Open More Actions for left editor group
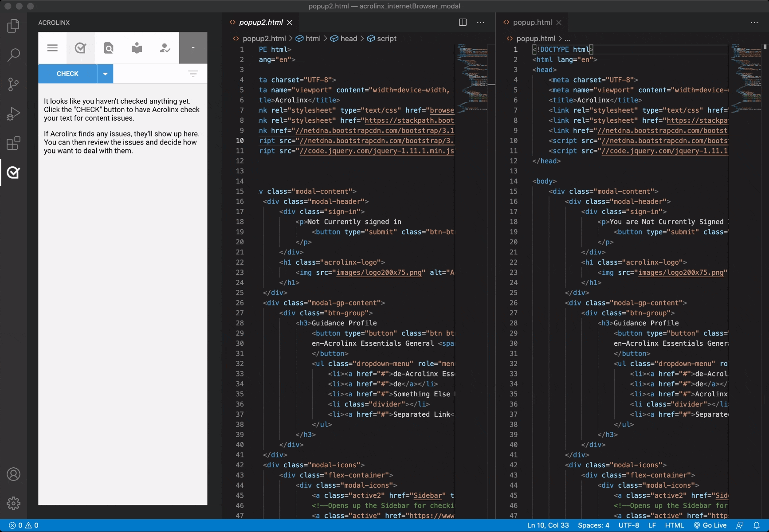 tap(480, 22)
